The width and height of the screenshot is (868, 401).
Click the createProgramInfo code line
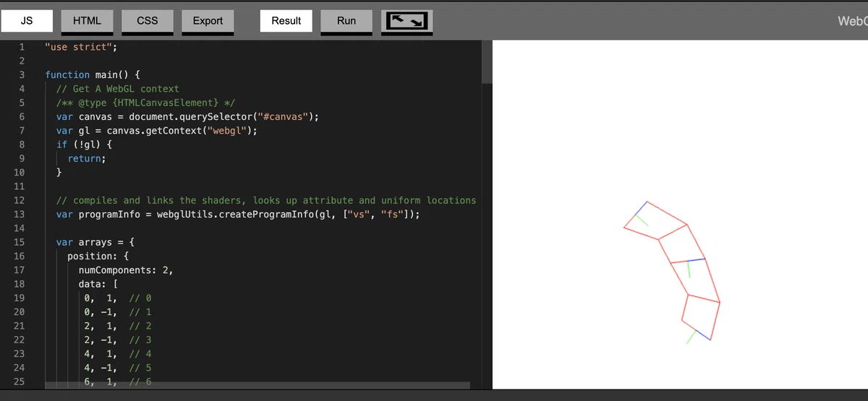[x=238, y=215]
